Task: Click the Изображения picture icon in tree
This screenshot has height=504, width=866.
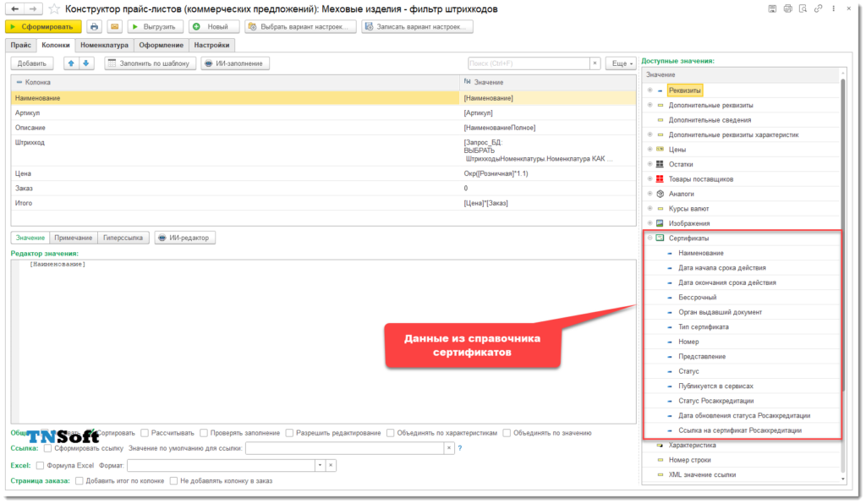Action: 660,223
